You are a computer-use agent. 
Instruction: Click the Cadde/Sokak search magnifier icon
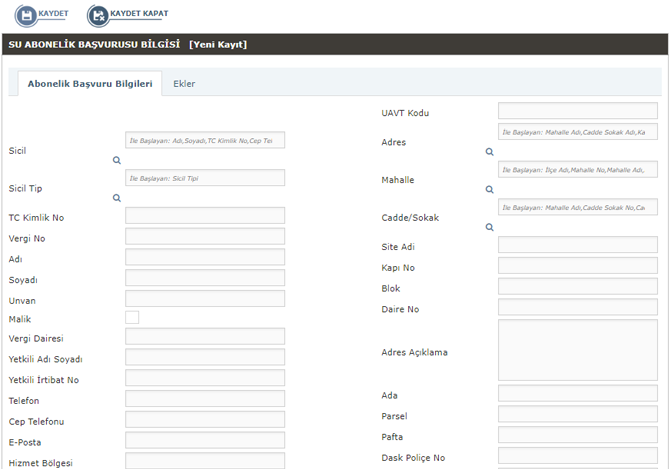click(489, 227)
